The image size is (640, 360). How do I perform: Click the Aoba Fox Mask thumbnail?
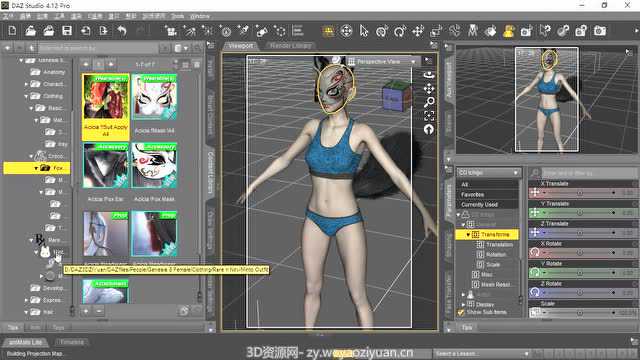pos(154,165)
